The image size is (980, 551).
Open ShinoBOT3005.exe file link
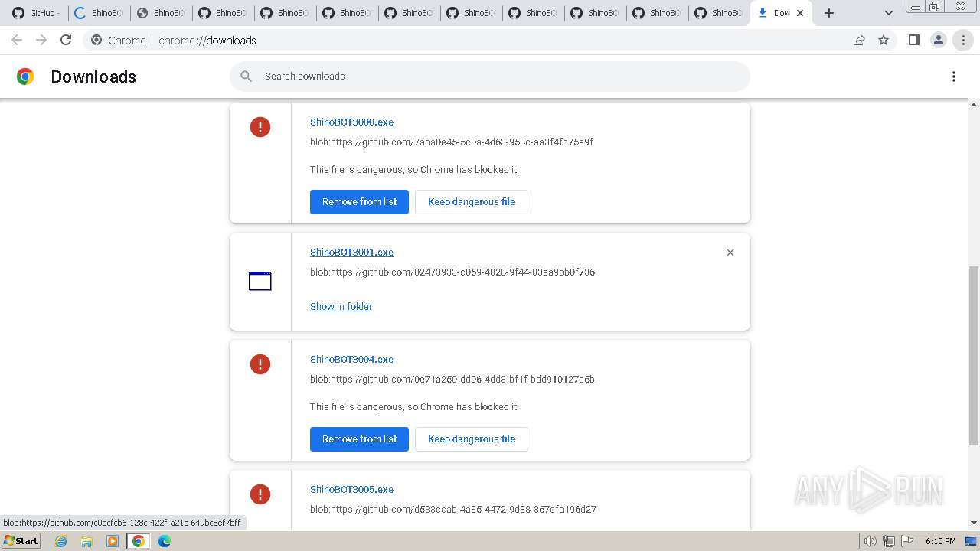[351, 489]
